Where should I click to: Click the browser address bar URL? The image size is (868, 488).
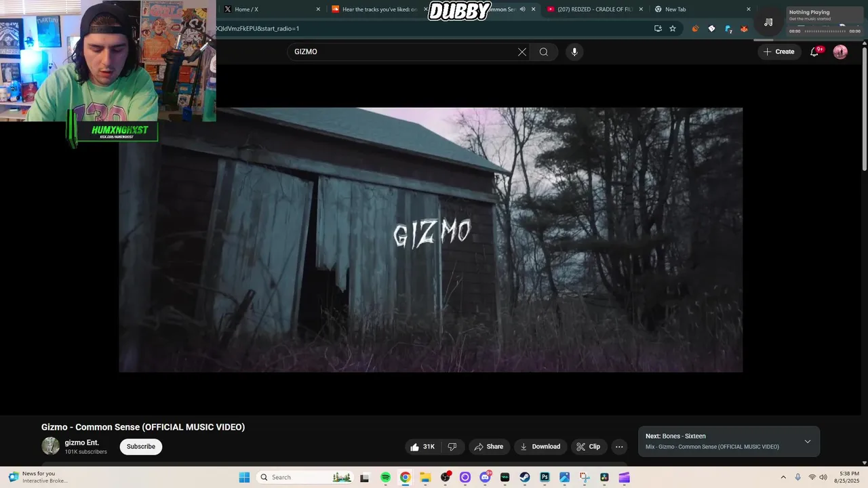[x=258, y=28]
